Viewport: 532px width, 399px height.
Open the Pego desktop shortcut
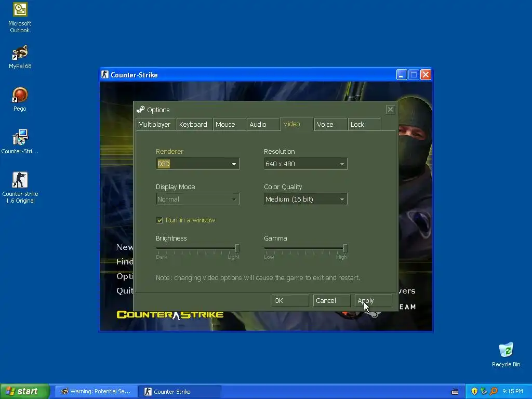point(20,99)
